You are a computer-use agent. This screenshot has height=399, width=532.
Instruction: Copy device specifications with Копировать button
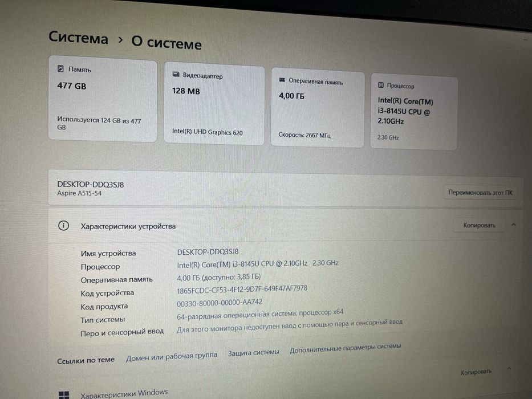pos(479,225)
